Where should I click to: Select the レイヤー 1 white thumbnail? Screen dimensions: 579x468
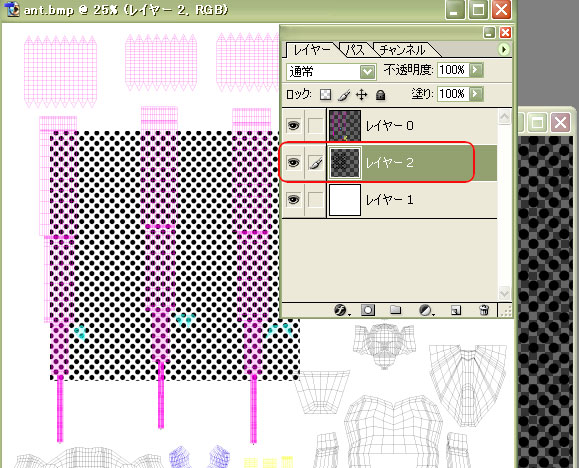345,200
